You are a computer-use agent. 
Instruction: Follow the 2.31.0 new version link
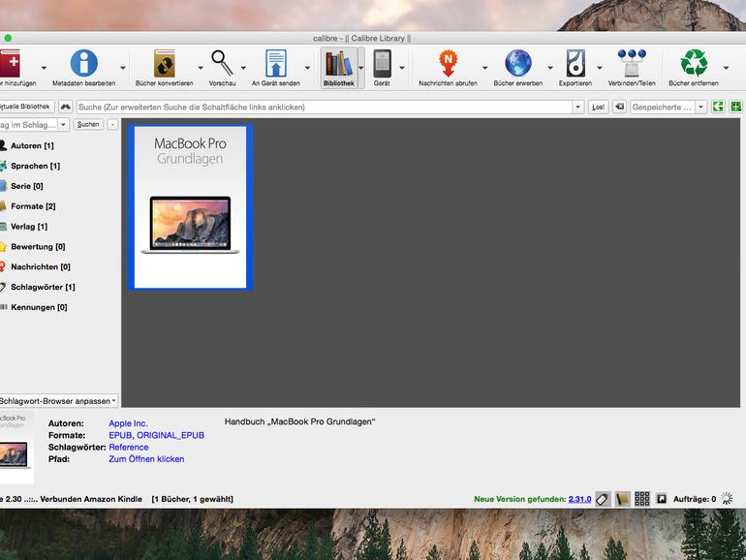(x=579, y=499)
